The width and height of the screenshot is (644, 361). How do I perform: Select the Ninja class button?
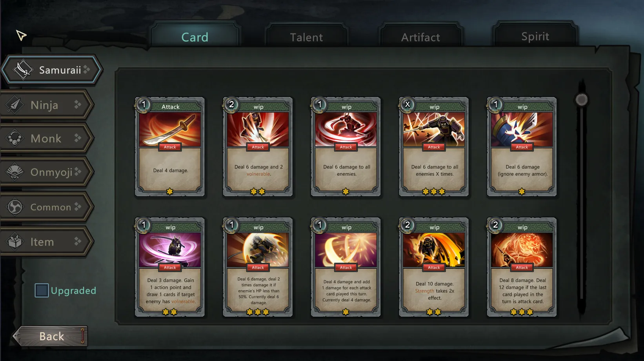(47, 105)
